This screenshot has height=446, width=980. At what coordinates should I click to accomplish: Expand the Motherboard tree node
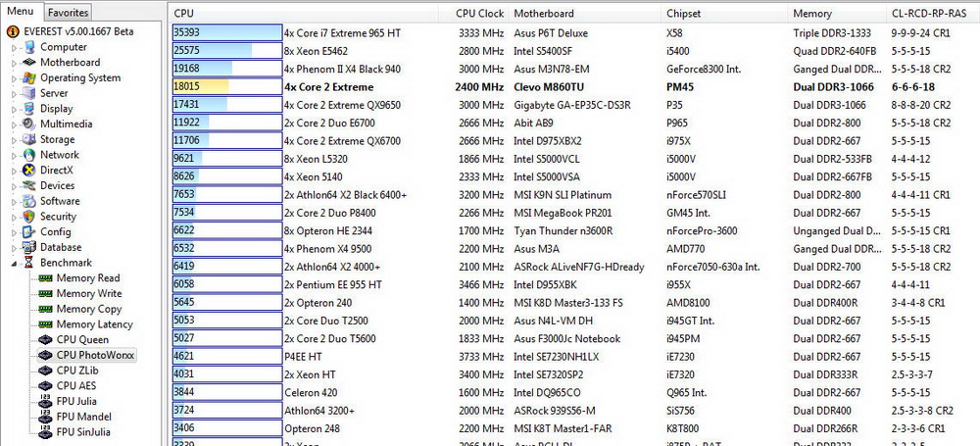pos(14,63)
